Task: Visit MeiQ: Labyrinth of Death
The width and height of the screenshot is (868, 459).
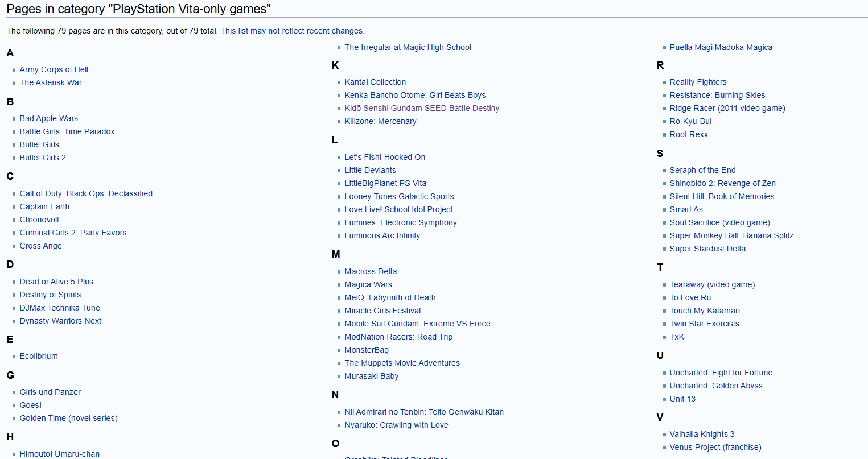Action: click(x=390, y=297)
